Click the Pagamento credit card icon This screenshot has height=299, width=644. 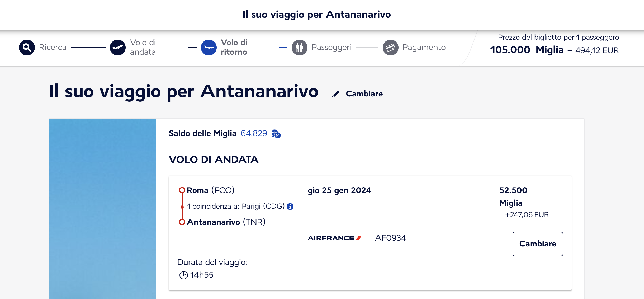pos(391,48)
